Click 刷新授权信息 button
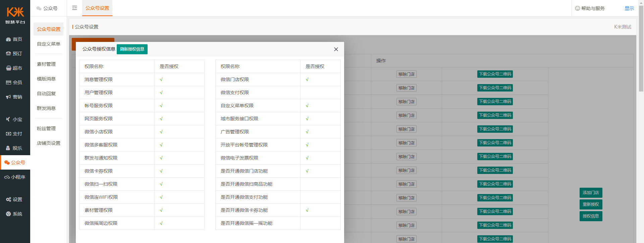Viewport: 644px width, 243px height. click(x=132, y=49)
